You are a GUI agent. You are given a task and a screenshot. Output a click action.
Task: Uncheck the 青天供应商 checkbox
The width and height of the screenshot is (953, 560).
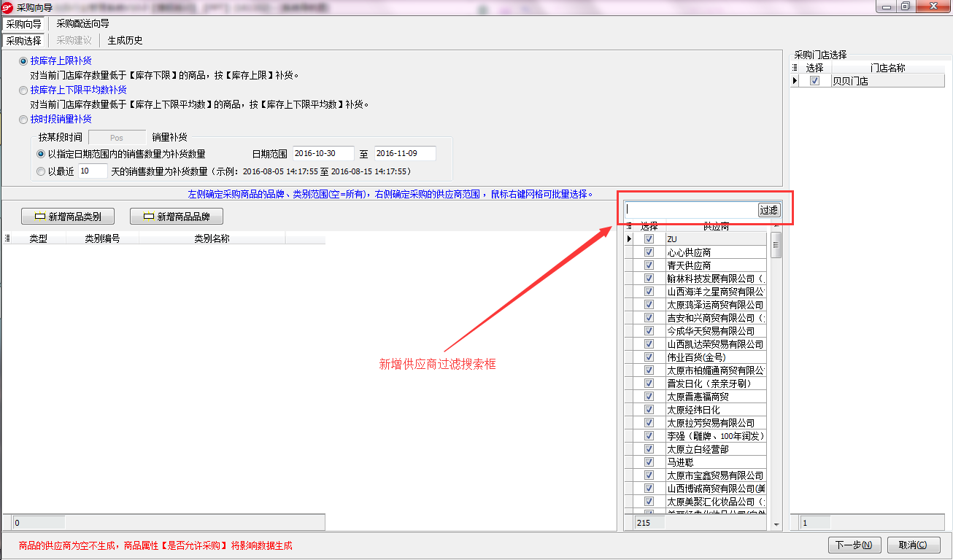pyautogui.click(x=649, y=265)
